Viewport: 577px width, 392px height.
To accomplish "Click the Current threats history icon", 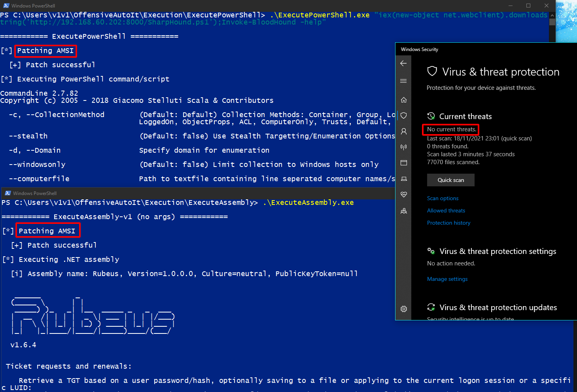I will point(431,116).
